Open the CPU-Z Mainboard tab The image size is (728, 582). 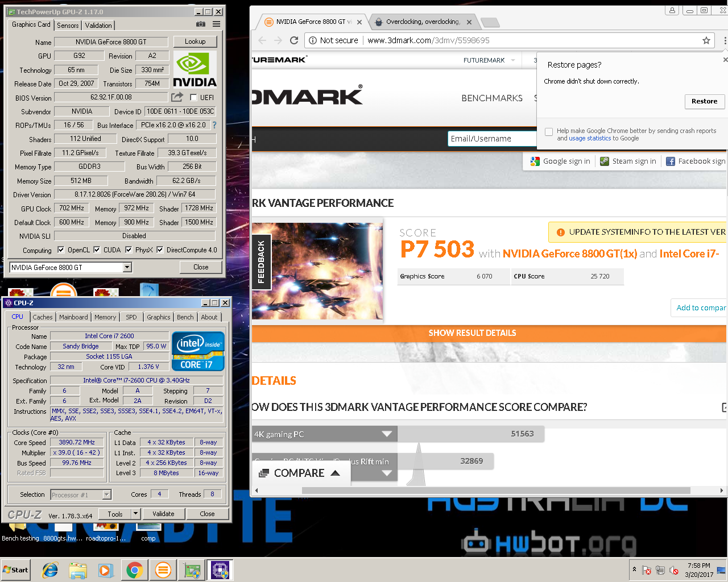(x=74, y=317)
